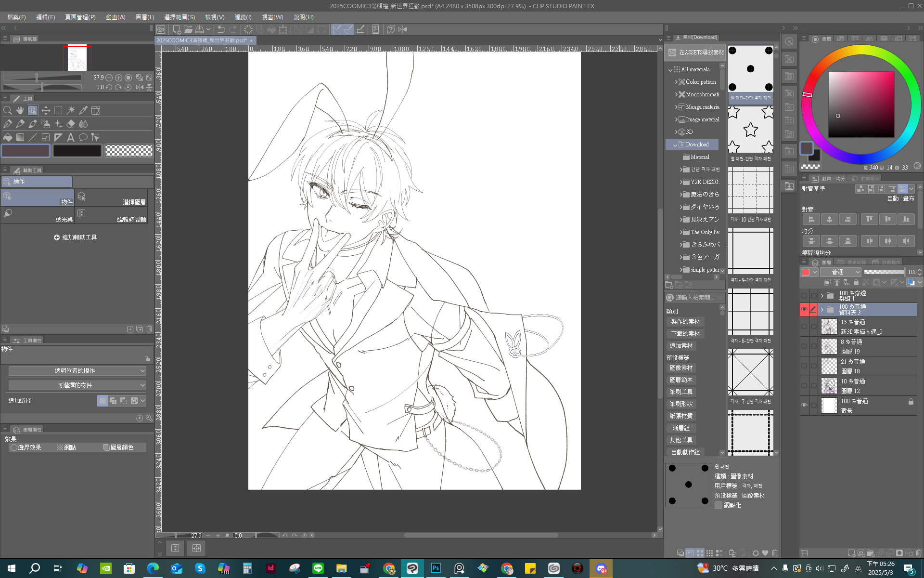This screenshot has width=924, height=578.
Task: Select the Balloon speech bubble tool
Action: coord(83,137)
